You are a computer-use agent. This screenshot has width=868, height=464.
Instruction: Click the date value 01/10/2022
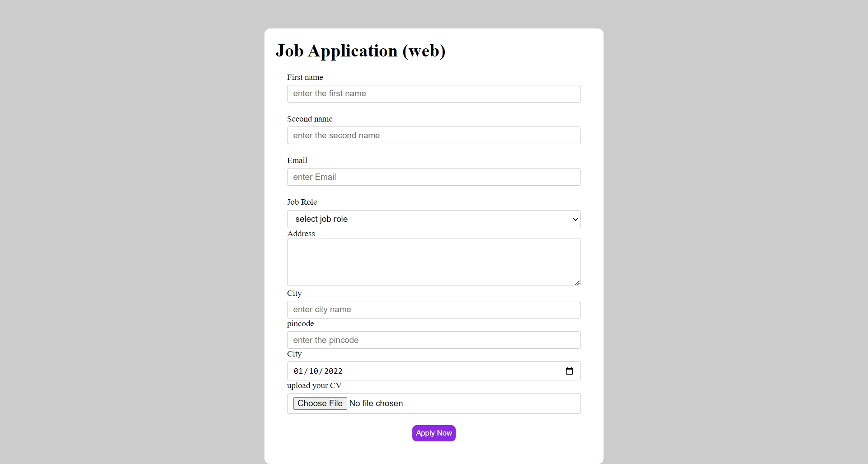pos(317,371)
